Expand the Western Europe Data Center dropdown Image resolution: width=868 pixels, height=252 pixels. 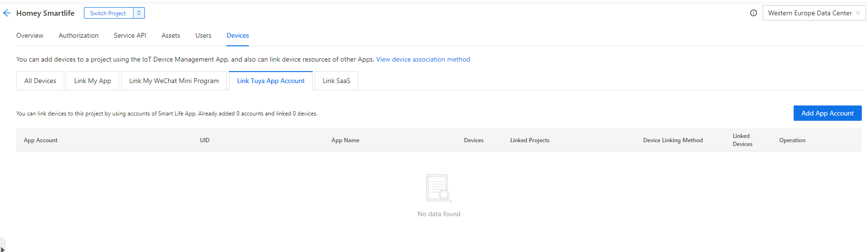[814, 13]
